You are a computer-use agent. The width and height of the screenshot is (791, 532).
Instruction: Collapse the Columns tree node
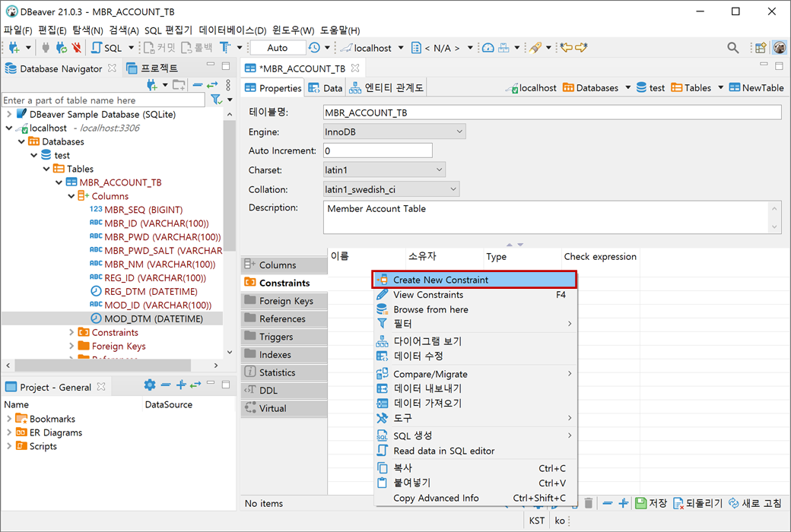tap(71, 196)
